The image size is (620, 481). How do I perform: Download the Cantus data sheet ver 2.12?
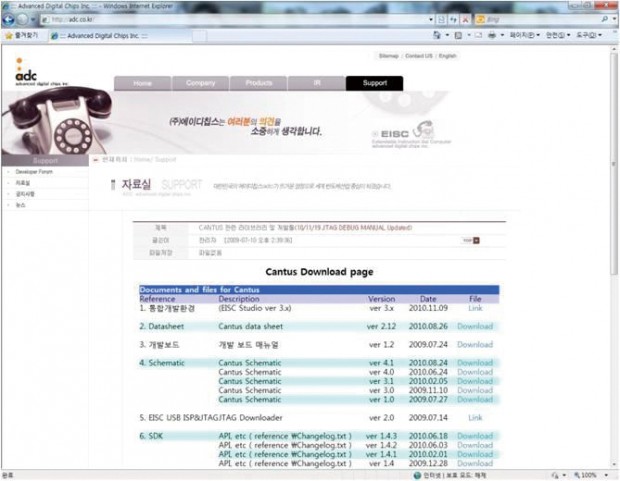pyautogui.click(x=475, y=326)
